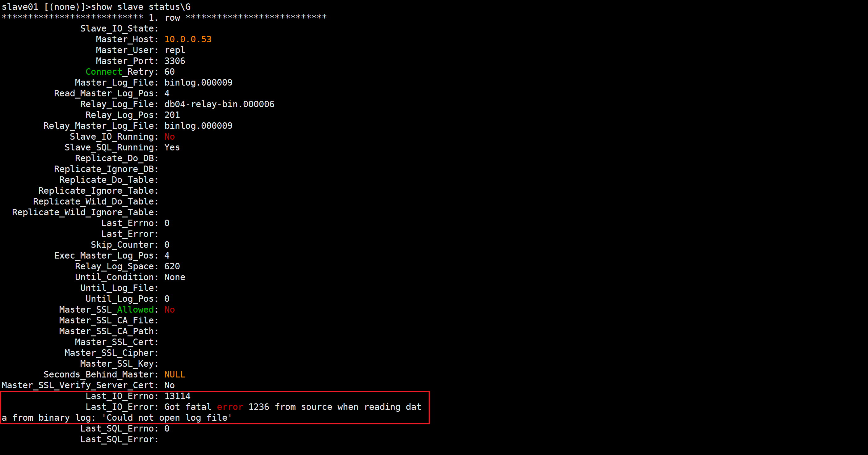
Task: Click the Replicate_Ignore_DB label
Action: [x=106, y=169]
